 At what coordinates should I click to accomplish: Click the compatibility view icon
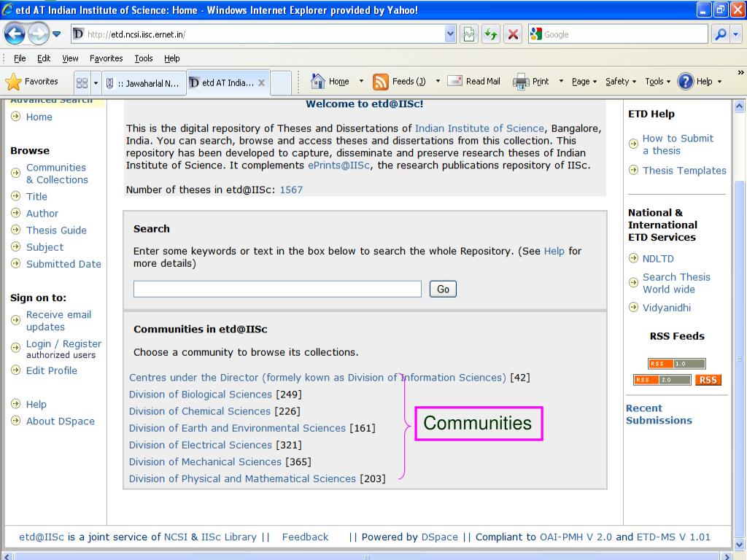[x=469, y=34]
